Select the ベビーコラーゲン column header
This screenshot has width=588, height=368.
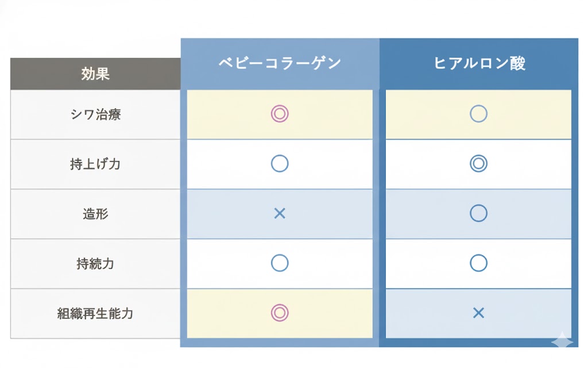[280, 63]
